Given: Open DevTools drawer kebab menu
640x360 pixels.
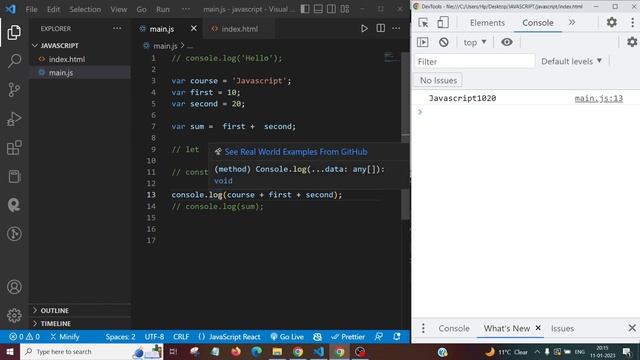Looking at the screenshot, I should coord(423,328).
